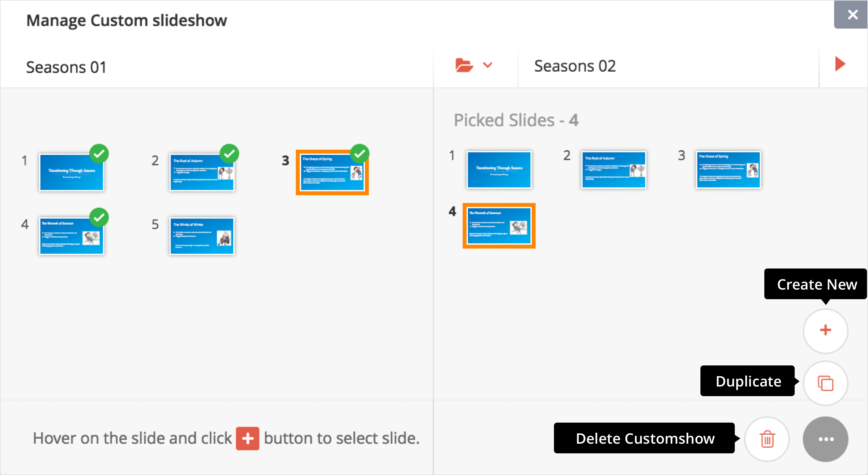Image resolution: width=868 pixels, height=475 pixels.
Task: Uncheck the green checkmark on slide 2
Action: (229, 154)
